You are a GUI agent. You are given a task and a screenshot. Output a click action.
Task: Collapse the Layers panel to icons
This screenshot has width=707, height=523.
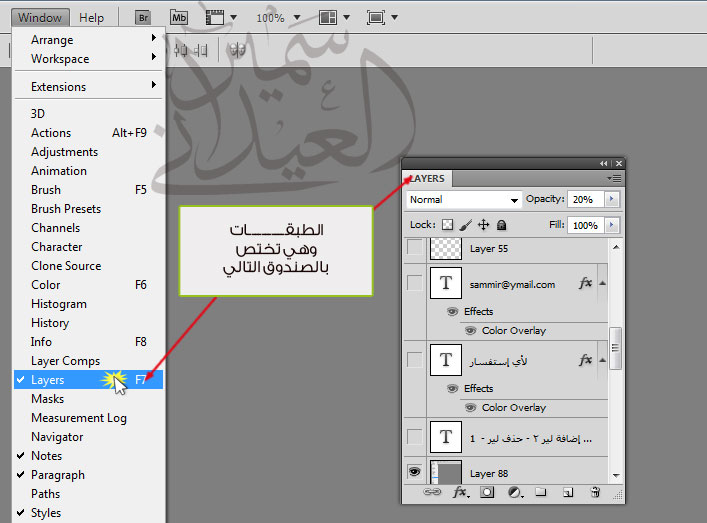(x=603, y=163)
